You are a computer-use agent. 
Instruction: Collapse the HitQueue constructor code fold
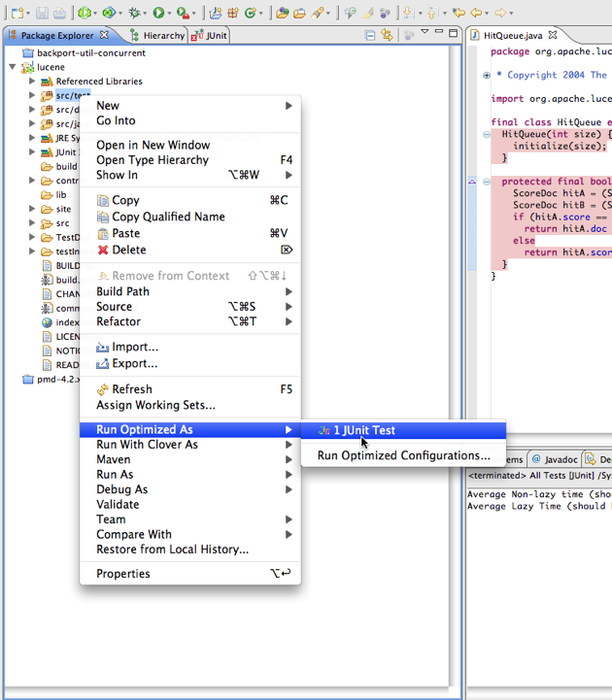[x=487, y=134]
